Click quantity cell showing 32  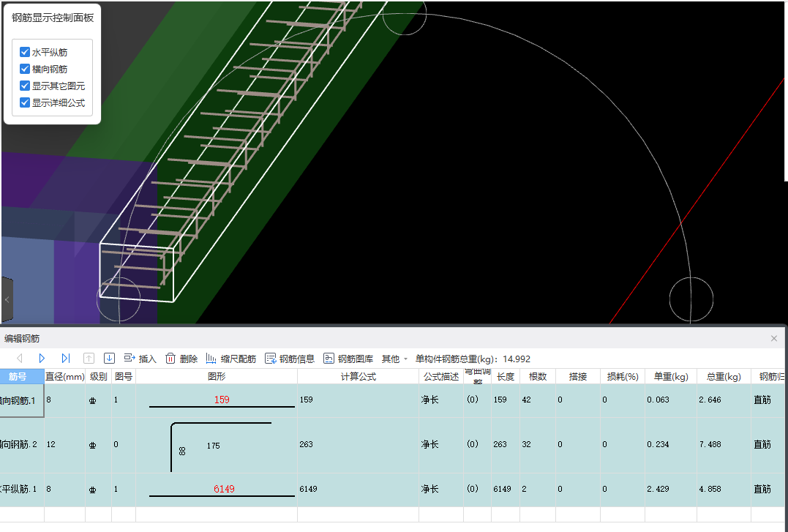click(x=538, y=444)
